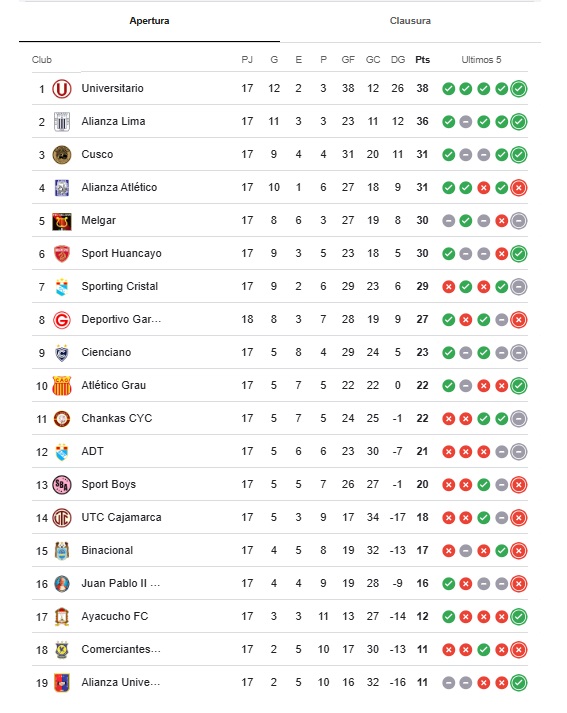
Task: Click the UTC Cajamarca club crest
Action: coord(62,517)
